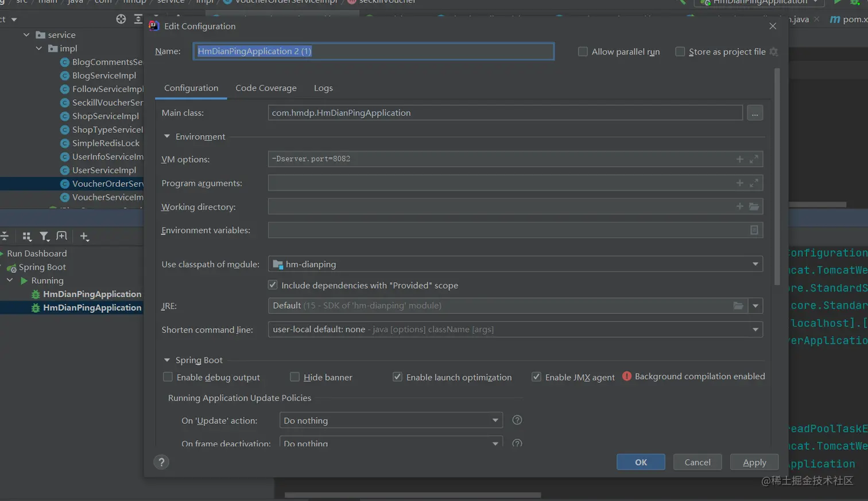The height and width of the screenshot is (501, 868).
Task: Open environment variables editor icon
Action: (754, 230)
